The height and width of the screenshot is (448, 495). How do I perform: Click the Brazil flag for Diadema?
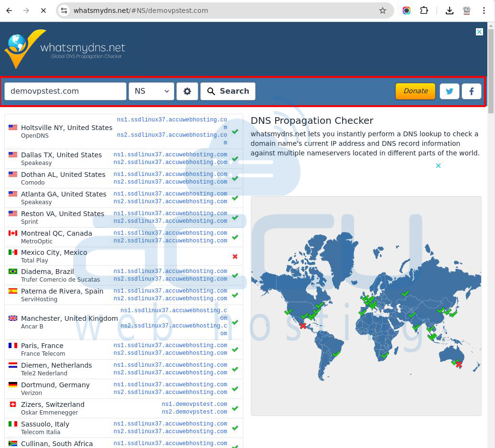[x=13, y=272]
